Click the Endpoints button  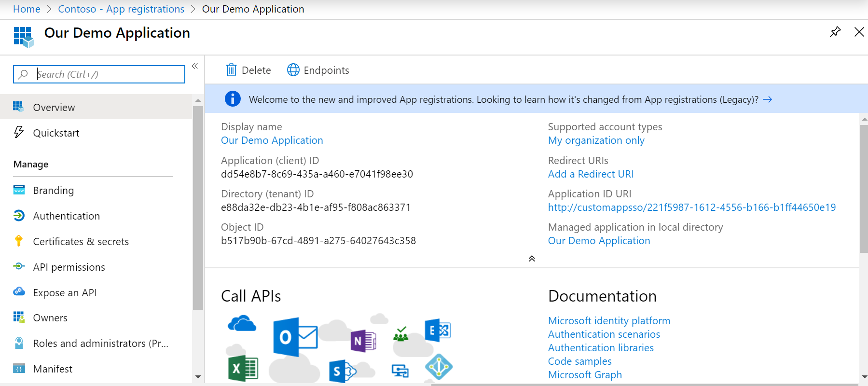[318, 70]
